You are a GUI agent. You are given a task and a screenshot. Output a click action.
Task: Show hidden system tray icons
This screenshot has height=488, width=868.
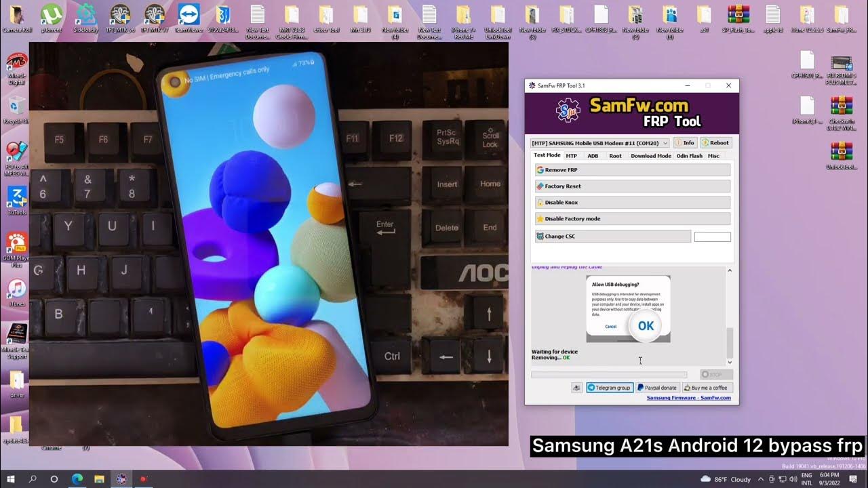[x=761, y=479]
